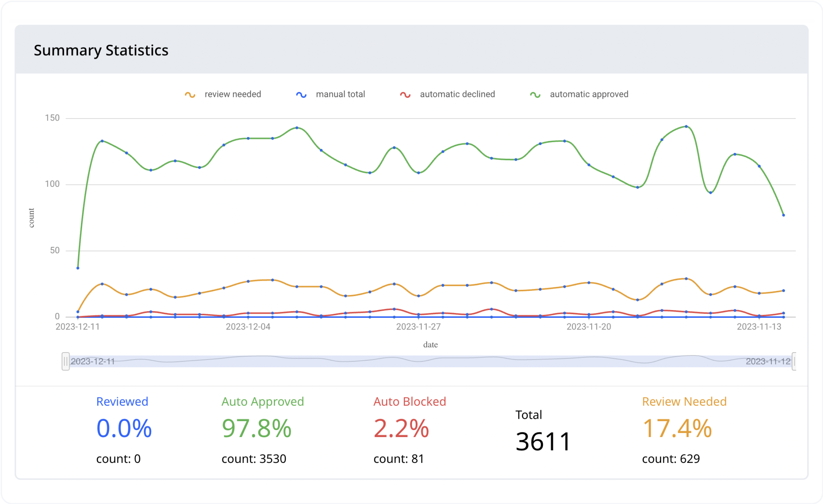Click the Auto Approved label
823x504 pixels.
tap(263, 402)
